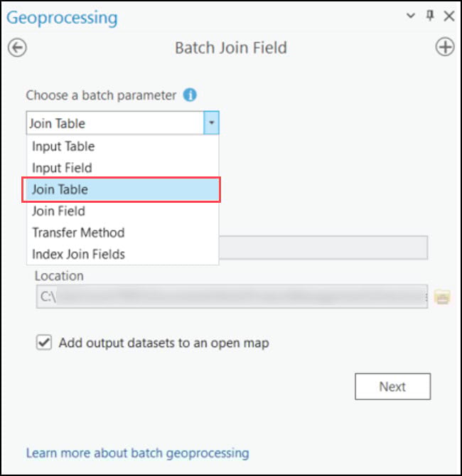Click the Join Table combo box
This screenshot has width=462, height=476.
115,123
